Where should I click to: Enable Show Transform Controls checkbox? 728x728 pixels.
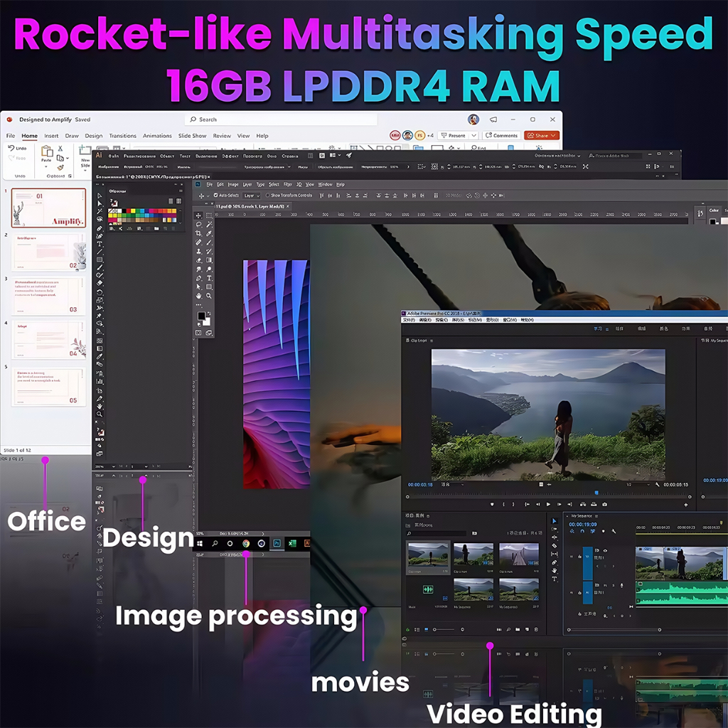[267, 196]
